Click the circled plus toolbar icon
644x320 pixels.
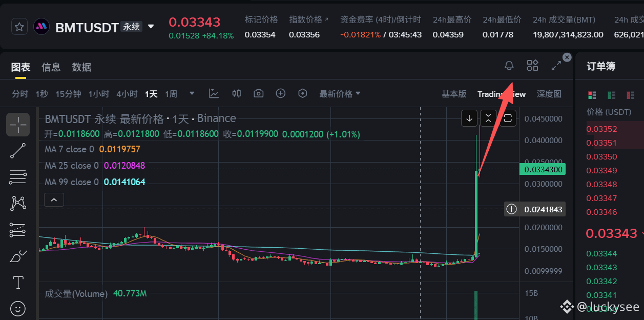point(280,93)
